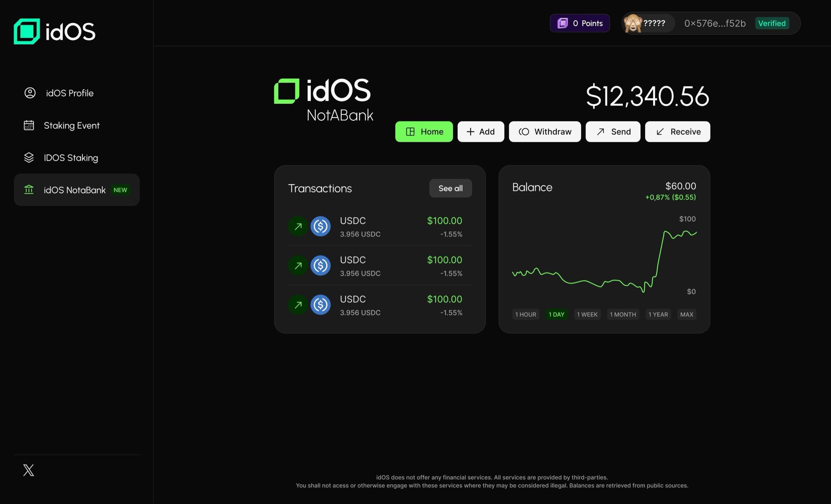Open the idOS Profile section

(69, 93)
